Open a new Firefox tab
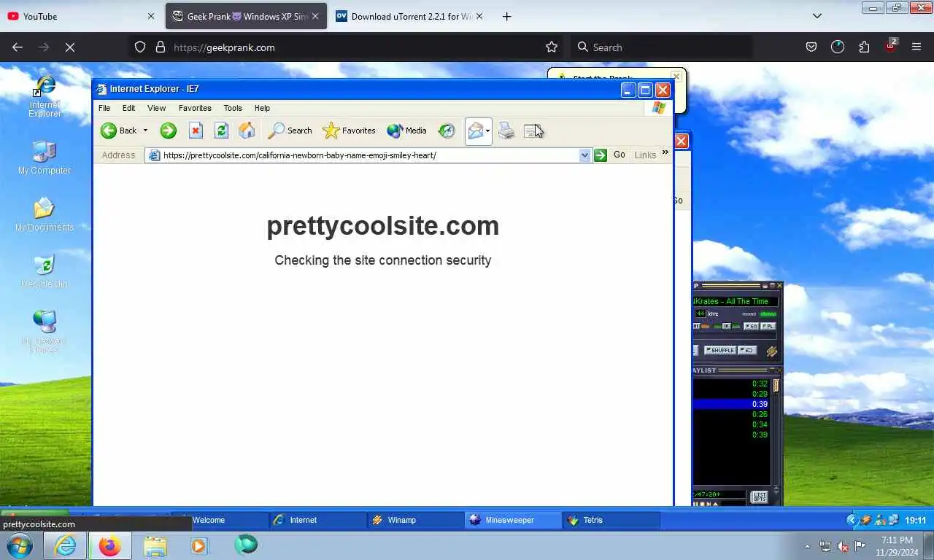This screenshot has width=934, height=560. (506, 16)
